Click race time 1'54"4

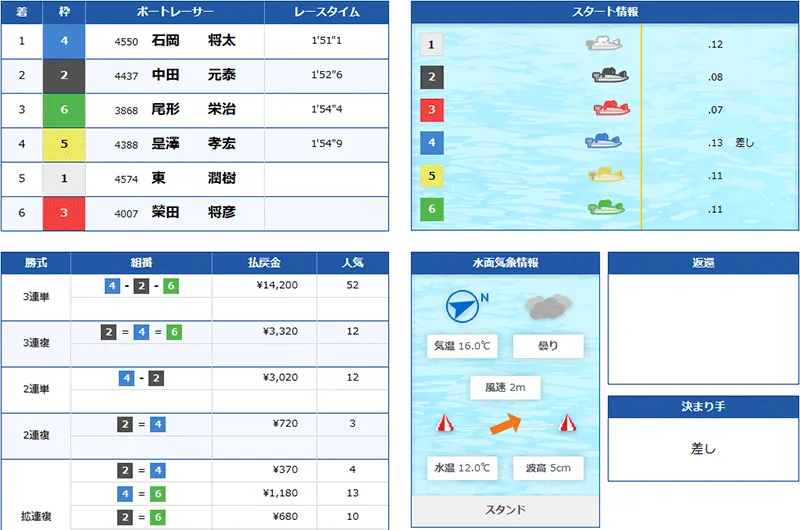tap(327, 109)
